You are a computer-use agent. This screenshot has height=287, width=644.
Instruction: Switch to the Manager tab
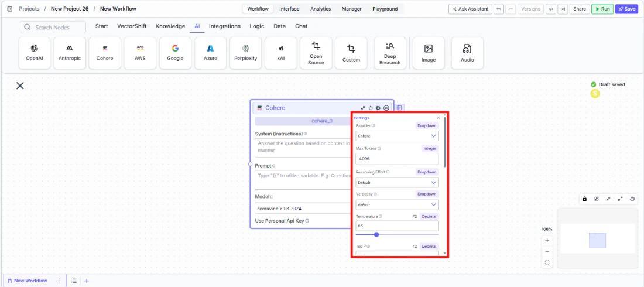[352, 9]
